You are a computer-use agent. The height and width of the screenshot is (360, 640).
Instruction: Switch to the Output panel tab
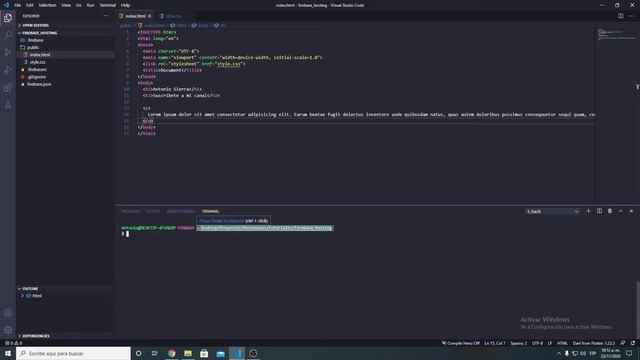click(x=153, y=211)
